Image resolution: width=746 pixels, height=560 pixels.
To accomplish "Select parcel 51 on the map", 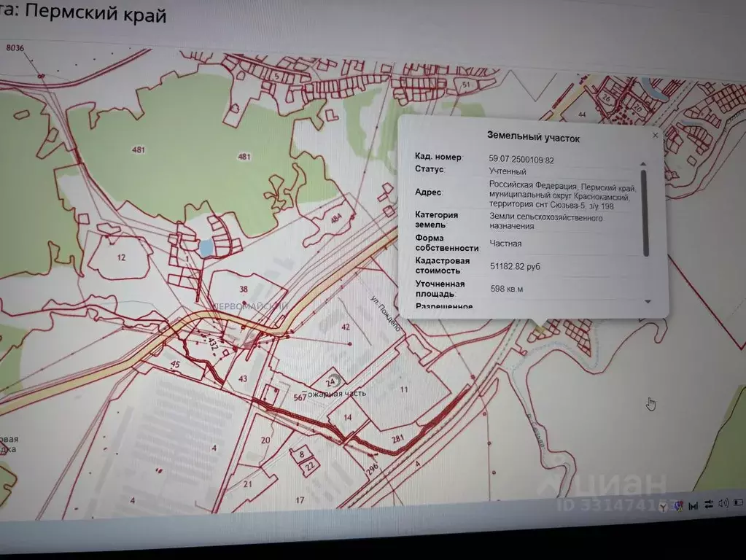I will (x=466, y=85).
